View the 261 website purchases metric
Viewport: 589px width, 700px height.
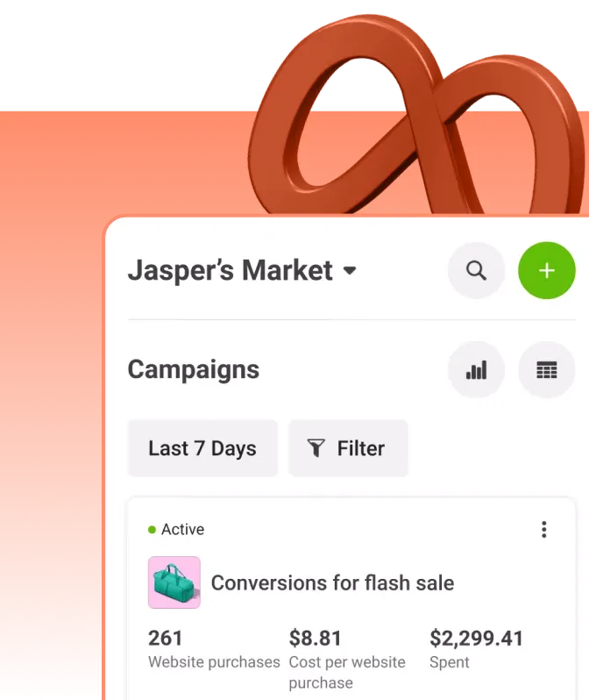(165, 638)
